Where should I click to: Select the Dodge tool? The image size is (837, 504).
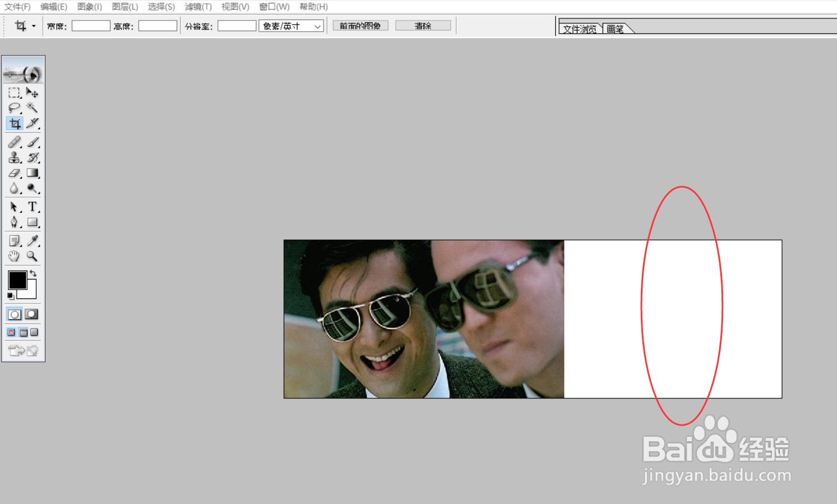pyautogui.click(x=32, y=189)
